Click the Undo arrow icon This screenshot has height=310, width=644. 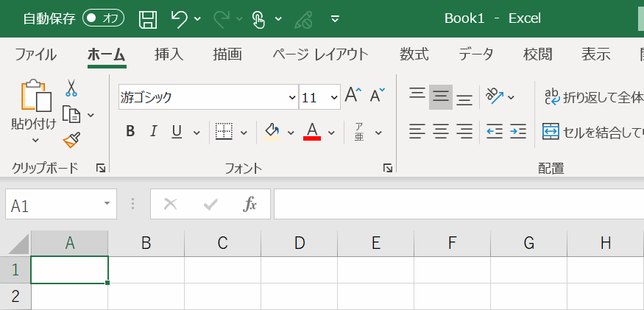pyautogui.click(x=179, y=18)
